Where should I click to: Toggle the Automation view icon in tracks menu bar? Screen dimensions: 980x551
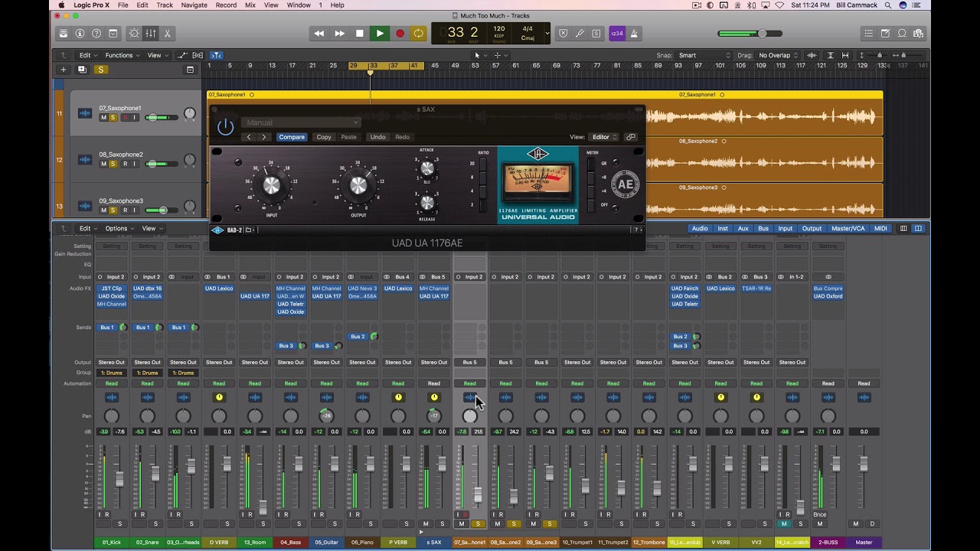(x=182, y=55)
